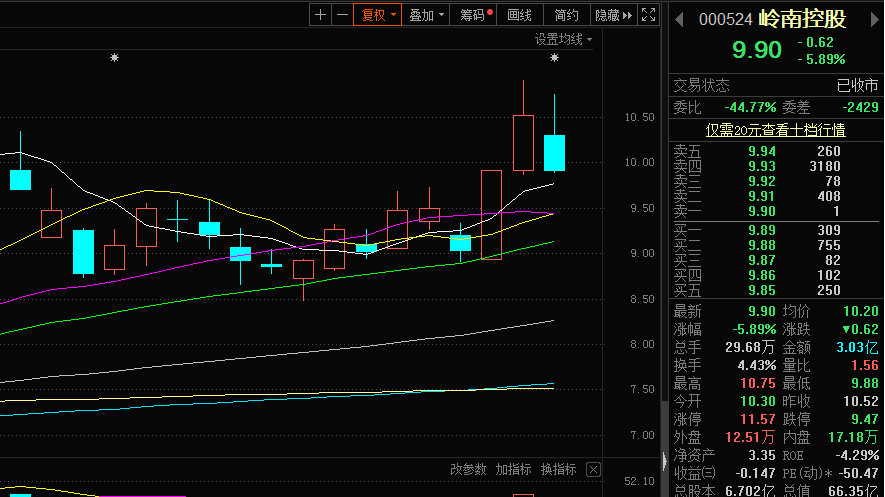
Task: Toggle the 筹码 chip distribution view
Action: [476, 15]
